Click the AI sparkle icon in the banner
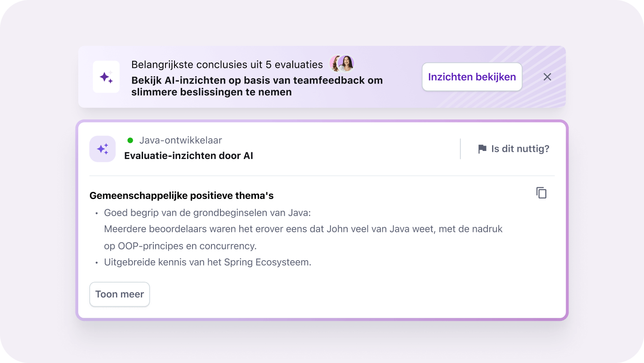 click(106, 76)
